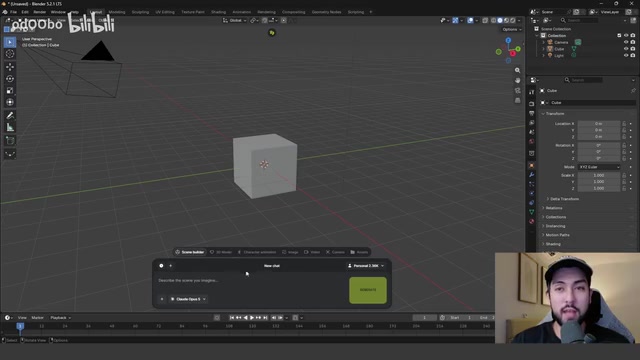Open the Edit menu
640x360 pixels.
[x=25, y=12]
